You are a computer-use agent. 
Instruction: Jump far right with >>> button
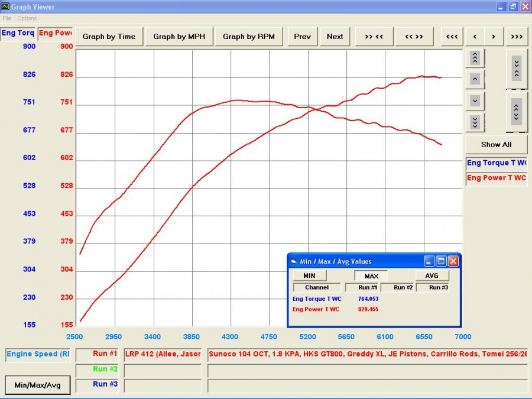tap(517, 37)
